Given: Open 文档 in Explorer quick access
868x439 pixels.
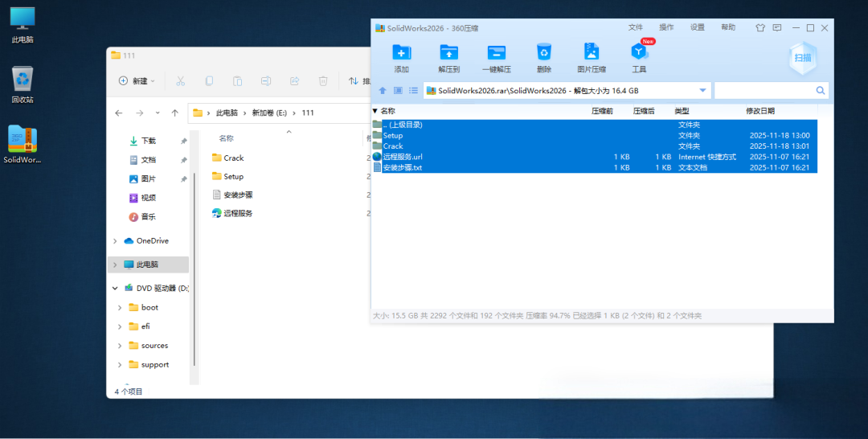Looking at the screenshot, I should (x=143, y=160).
